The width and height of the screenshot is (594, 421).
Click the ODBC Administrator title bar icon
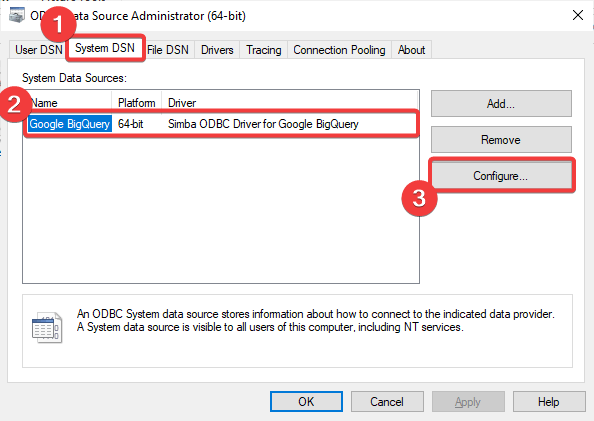(x=17, y=16)
